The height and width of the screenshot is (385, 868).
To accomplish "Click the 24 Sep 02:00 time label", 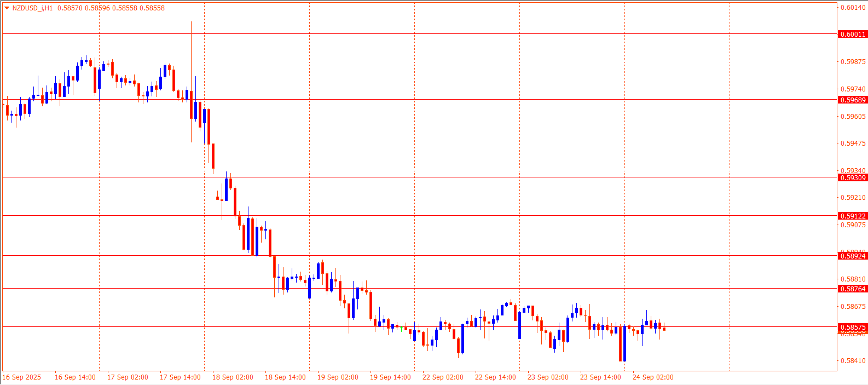I will pos(653,377).
